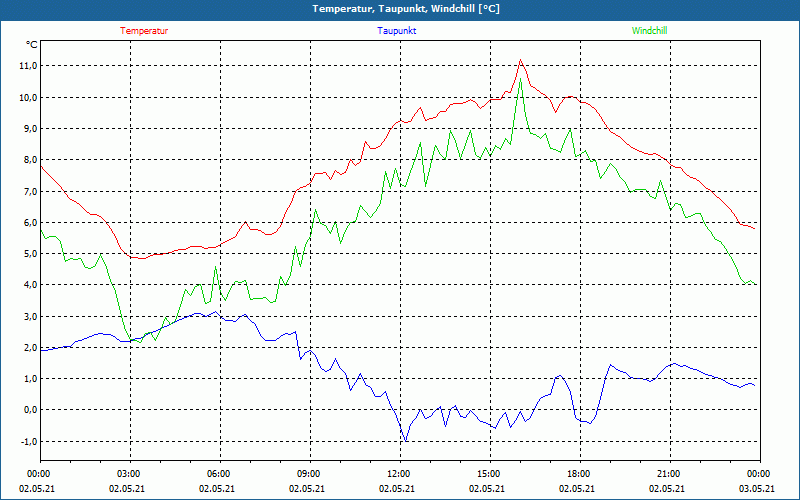The height and width of the screenshot is (500, 800).
Task: Click the 8,0 y-axis value
Action: pyautogui.click(x=29, y=160)
